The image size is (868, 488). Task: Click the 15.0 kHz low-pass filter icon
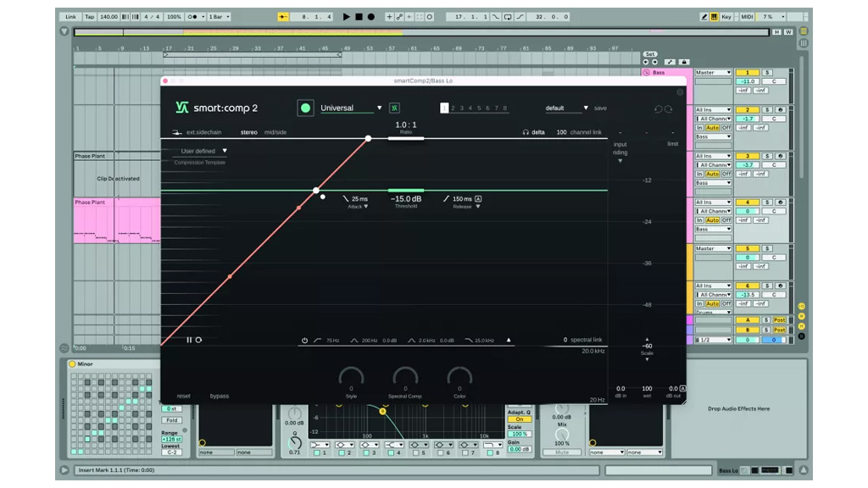tap(468, 341)
